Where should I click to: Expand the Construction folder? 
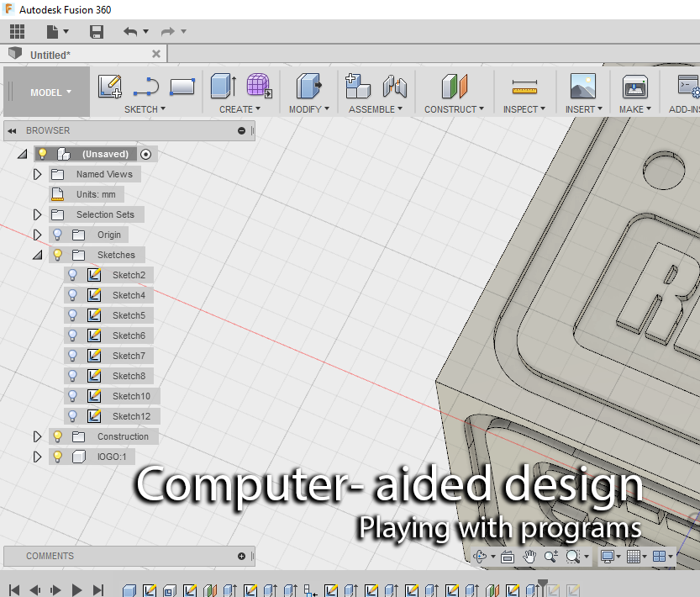tap(38, 436)
